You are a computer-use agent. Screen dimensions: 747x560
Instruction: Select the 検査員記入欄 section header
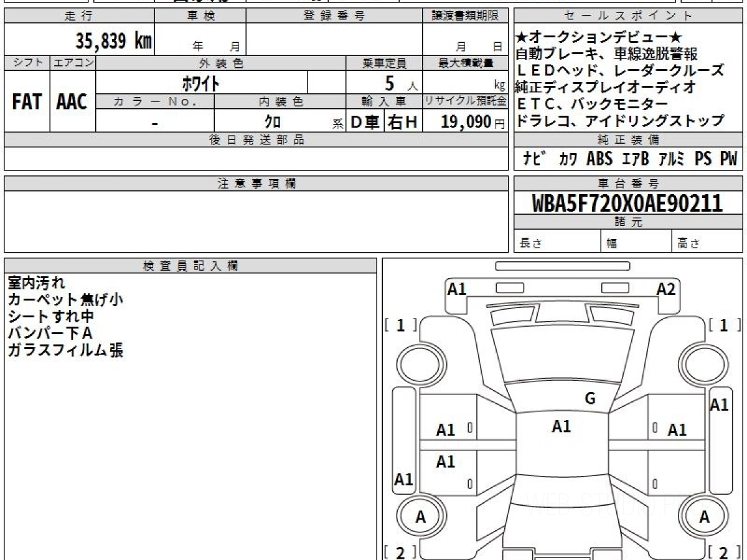tap(190, 266)
